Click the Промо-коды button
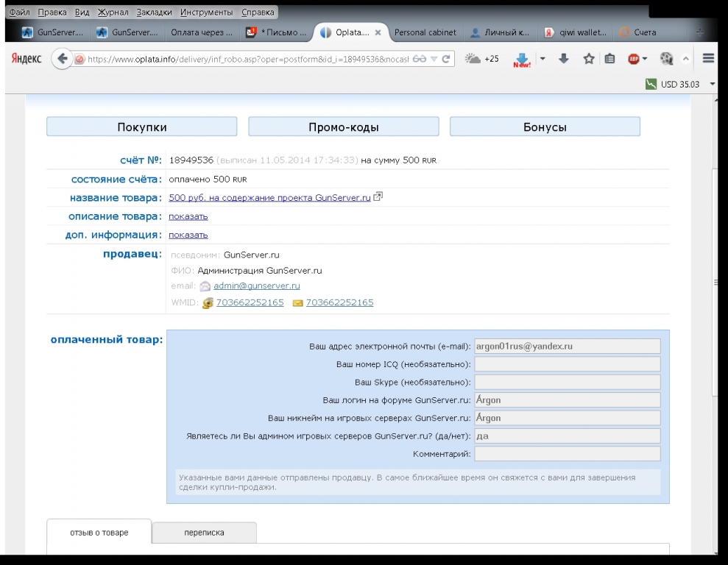This screenshot has height=565, width=728. (343, 127)
